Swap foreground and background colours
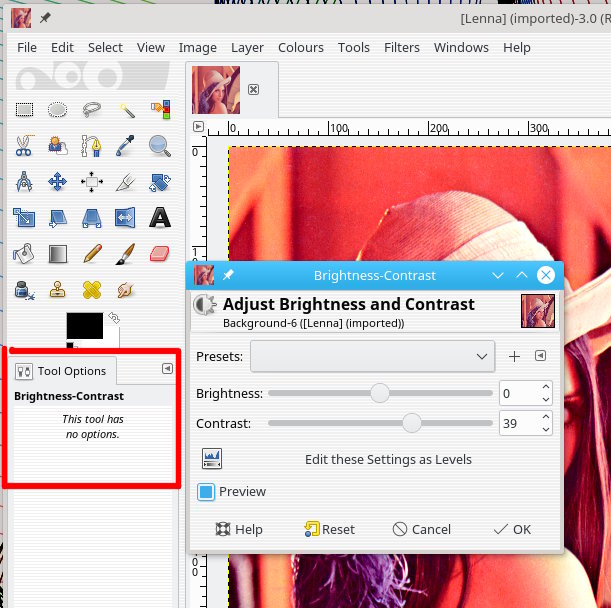This screenshot has height=608, width=611. tap(114, 318)
